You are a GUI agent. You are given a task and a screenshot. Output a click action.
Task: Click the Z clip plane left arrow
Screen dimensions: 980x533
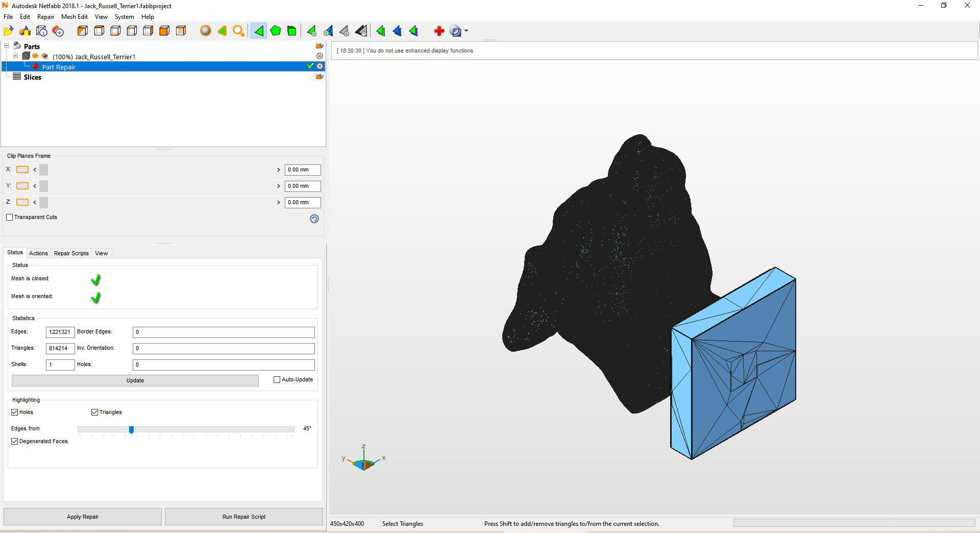[35, 202]
